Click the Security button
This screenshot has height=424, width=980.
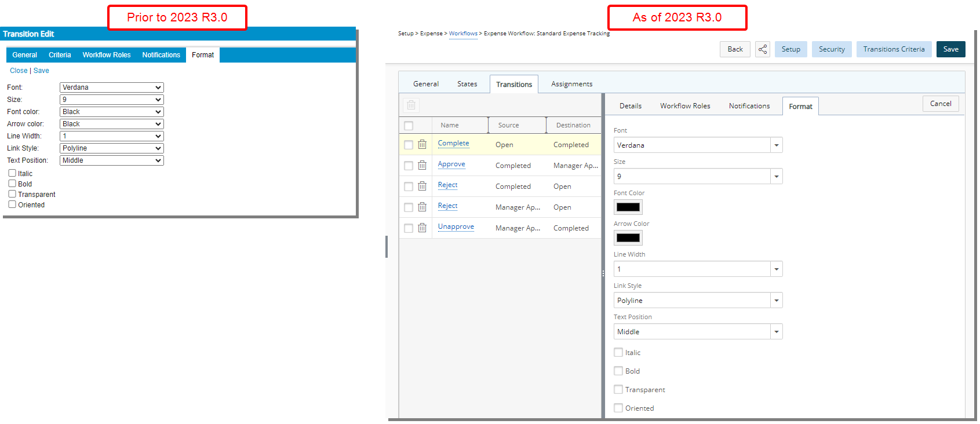coord(832,49)
